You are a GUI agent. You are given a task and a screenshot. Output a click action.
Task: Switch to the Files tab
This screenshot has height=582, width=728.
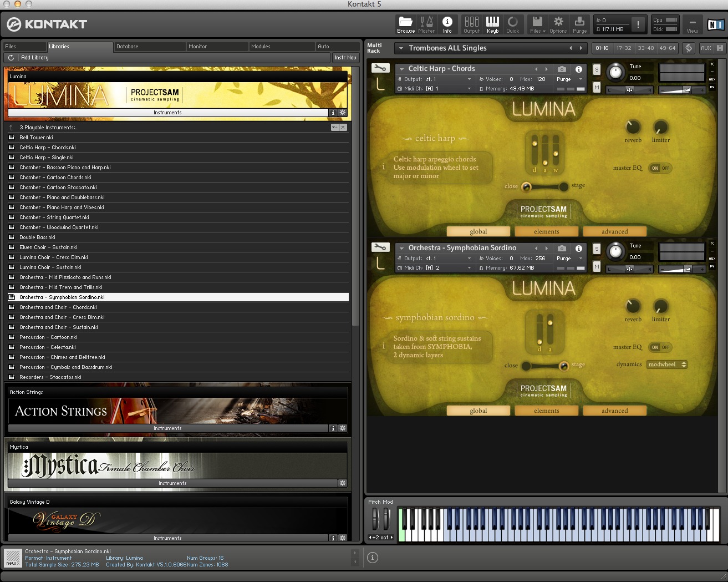[24, 47]
